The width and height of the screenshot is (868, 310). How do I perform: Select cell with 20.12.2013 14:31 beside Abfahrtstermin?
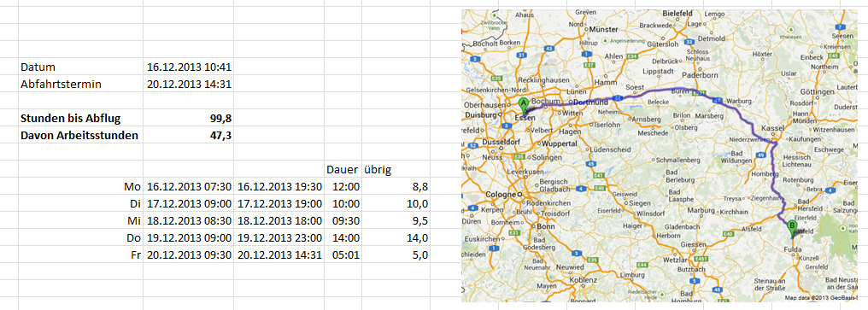(x=188, y=85)
